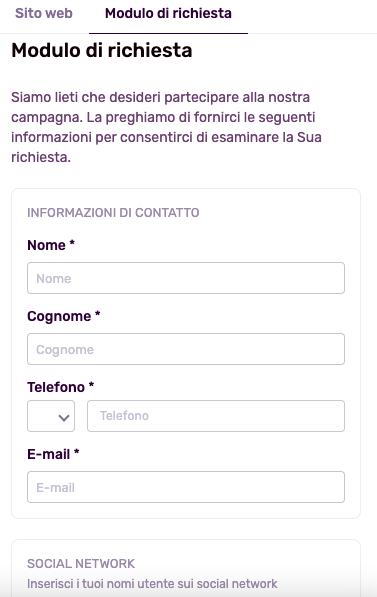Screen dimensions: 377x597
Task: Focus the Nome input field
Action: pyautogui.click(x=186, y=278)
